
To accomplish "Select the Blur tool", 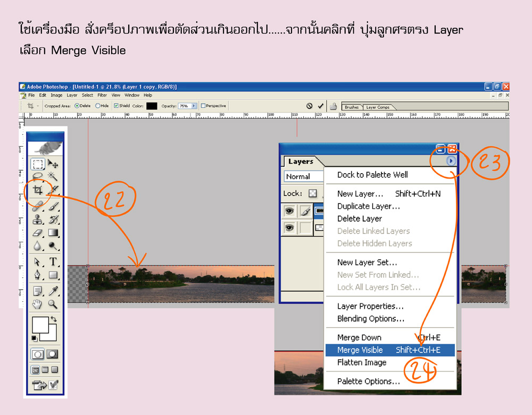I will pos(38,245).
